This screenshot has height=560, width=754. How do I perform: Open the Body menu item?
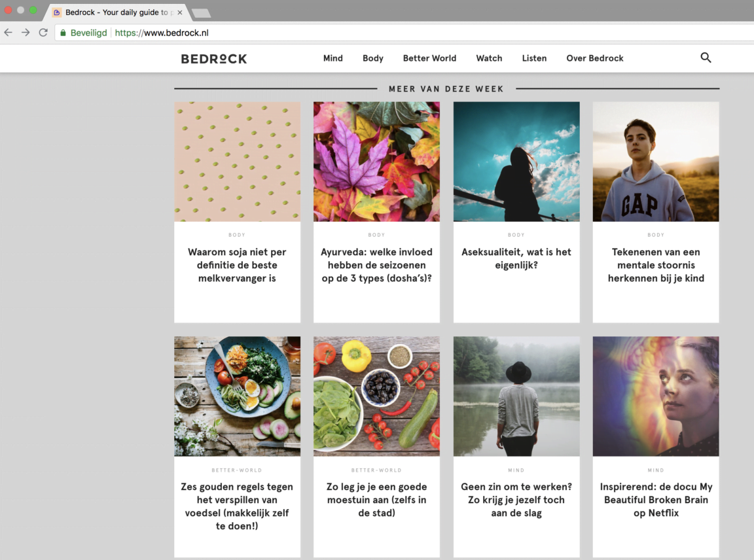[x=373, y=58]
